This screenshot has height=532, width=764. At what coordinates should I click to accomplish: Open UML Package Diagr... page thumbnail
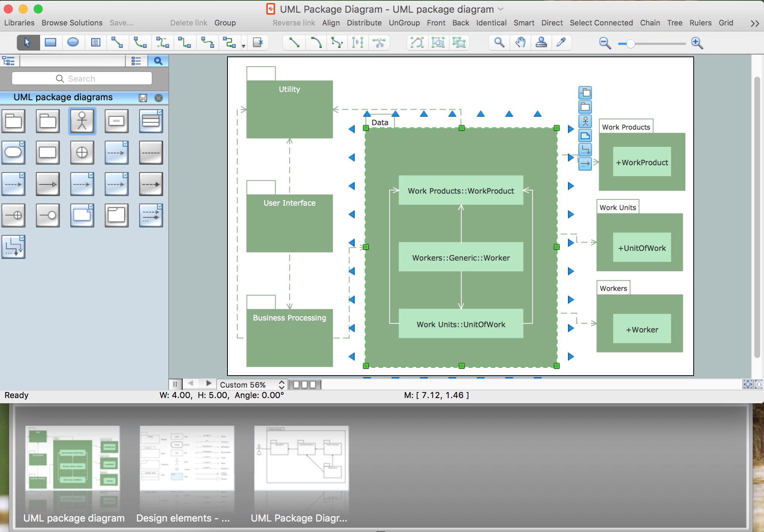pyautogui.click(x=302, y=458)
